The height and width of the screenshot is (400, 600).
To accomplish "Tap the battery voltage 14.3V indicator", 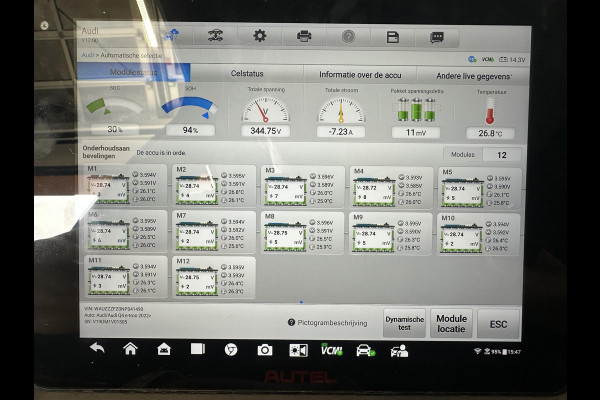I will coord(512,60).
